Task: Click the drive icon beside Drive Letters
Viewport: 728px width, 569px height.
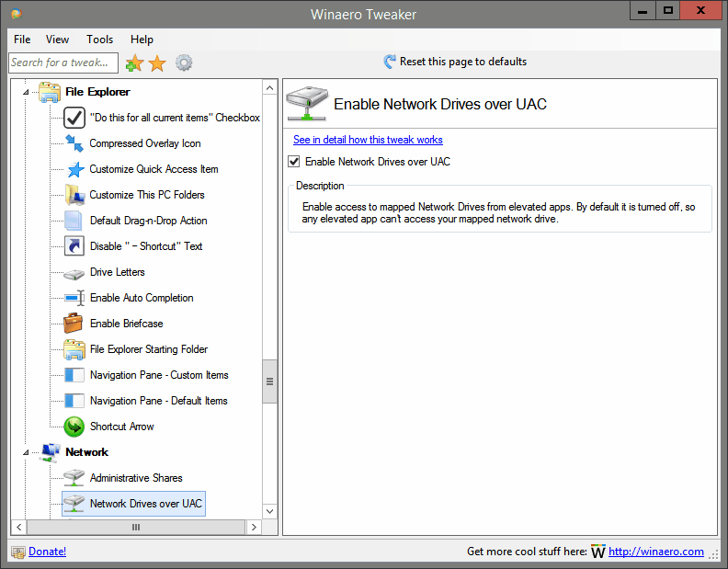Action: (74, 274)
